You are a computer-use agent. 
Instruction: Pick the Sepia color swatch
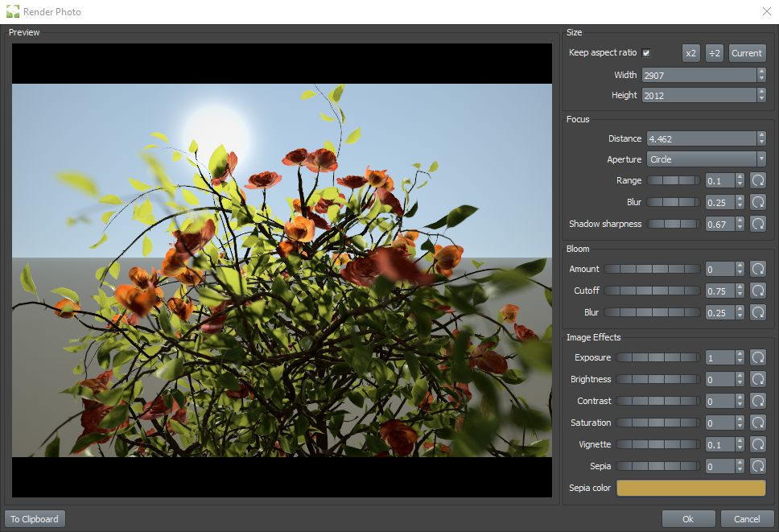click(690, 488)
